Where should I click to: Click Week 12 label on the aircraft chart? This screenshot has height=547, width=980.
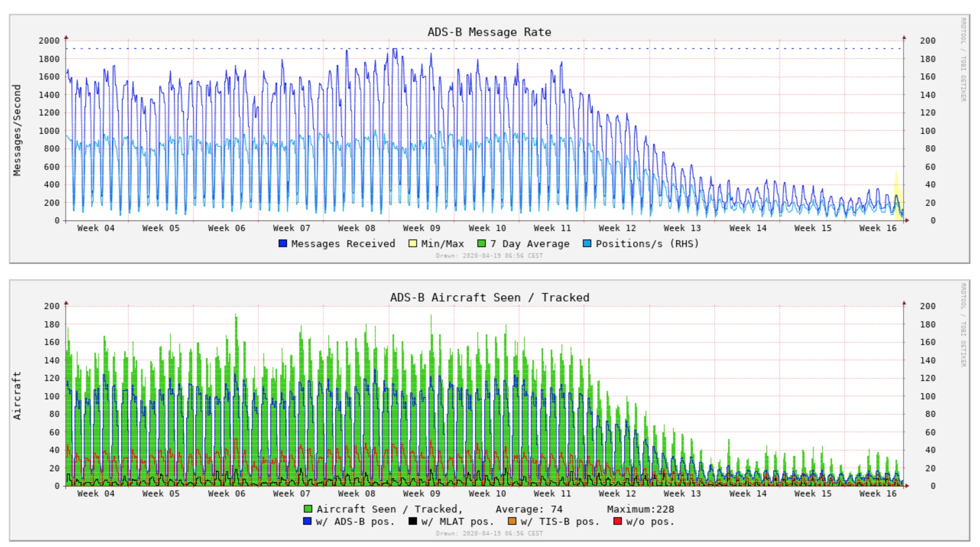click(x=617, y=493)
